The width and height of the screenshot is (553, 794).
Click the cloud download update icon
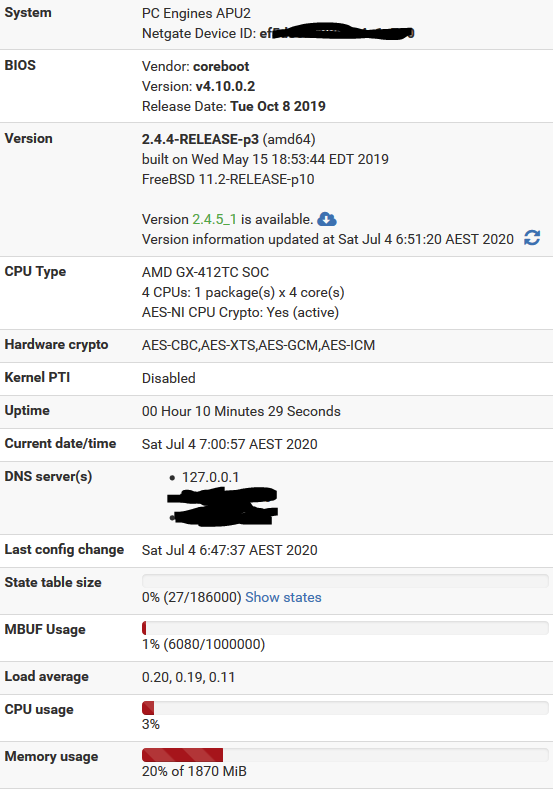(x=327, y=219)
